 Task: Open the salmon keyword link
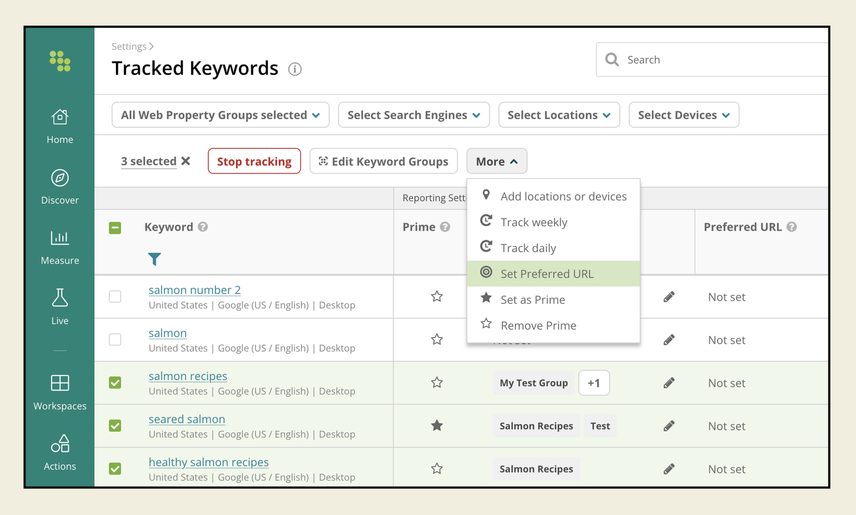(x=168, y=333)
